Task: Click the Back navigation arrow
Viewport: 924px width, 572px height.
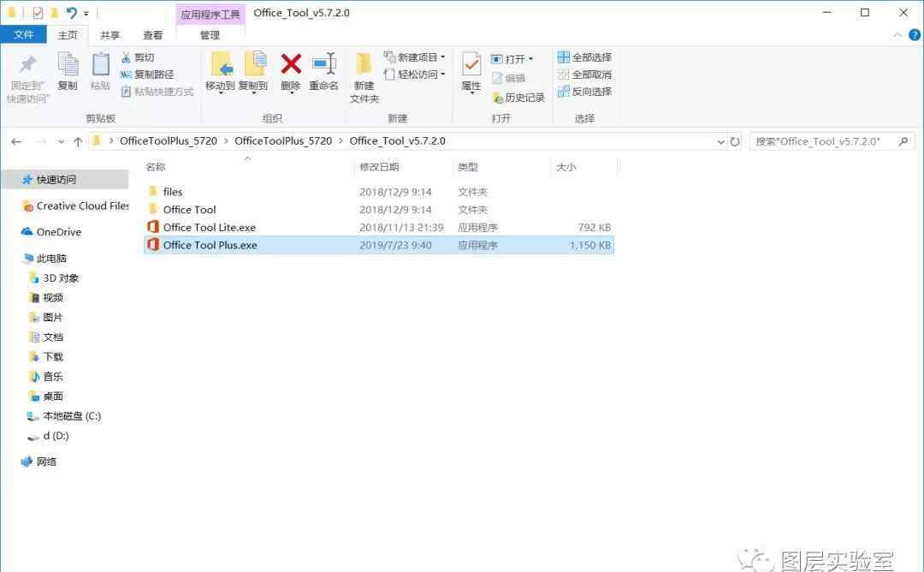Action: pos(16,141)
